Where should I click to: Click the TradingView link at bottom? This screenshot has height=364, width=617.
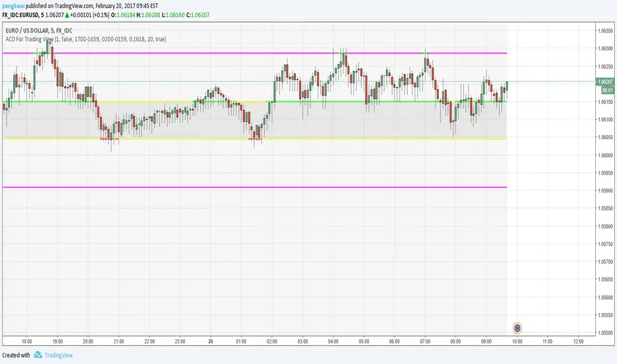click(59, 355)
